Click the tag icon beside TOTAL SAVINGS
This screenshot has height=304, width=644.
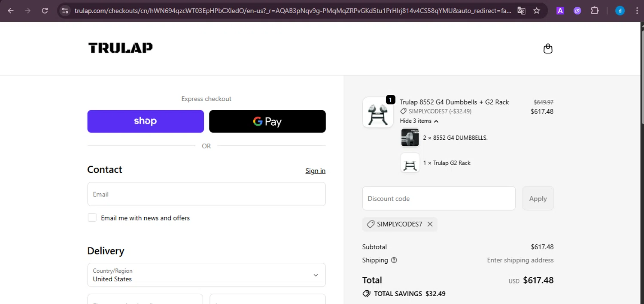pyautogui.click(x=367, y=294)
